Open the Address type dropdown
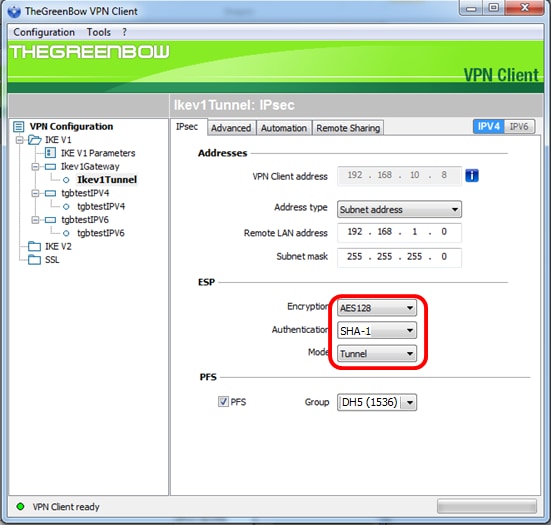The width and height of the screenshot is (551, 525). pyautogui.click(x=399, y=209)
